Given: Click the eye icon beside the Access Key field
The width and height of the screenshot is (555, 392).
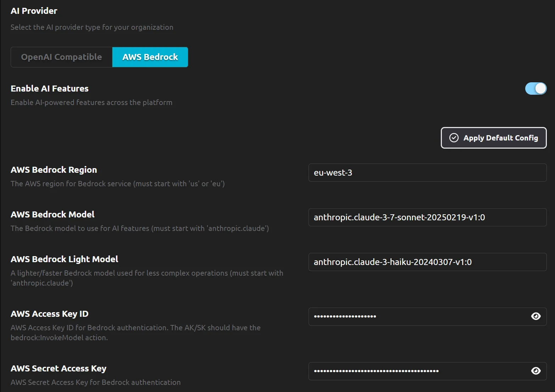Looking at the screenshot, I should coord(535,316).
